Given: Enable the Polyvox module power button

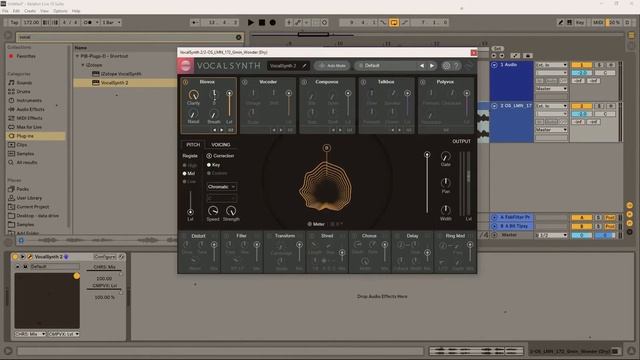Looking at the screenshot, I should click(x=422, y=82).
